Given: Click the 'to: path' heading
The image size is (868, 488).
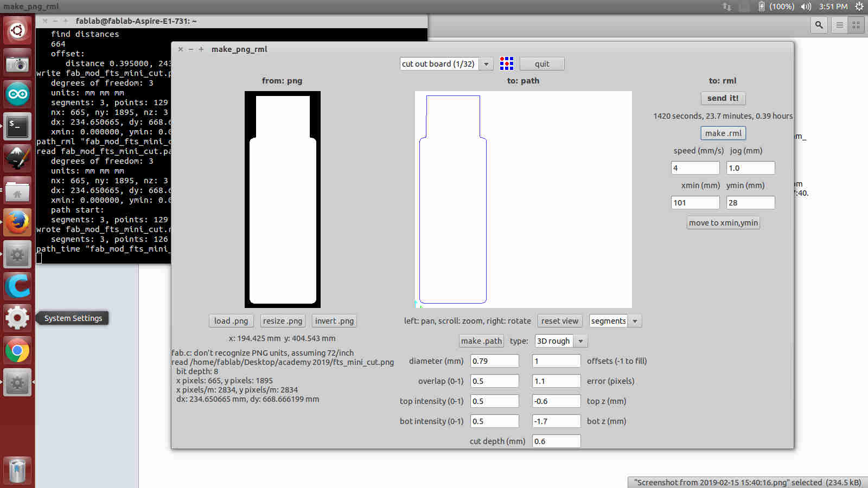Looking at the screenshot, I should pyautogui.click(x=523, y=81).
